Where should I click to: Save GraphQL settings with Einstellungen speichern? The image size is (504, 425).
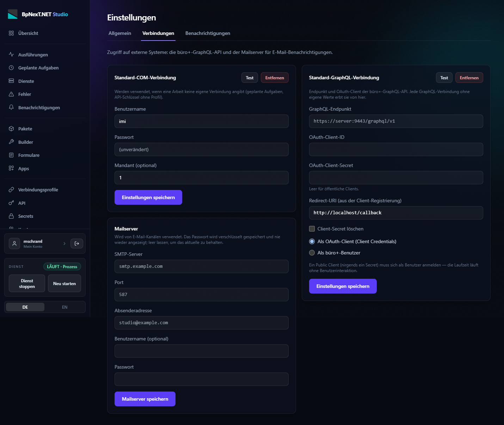[x=343, y=286]
